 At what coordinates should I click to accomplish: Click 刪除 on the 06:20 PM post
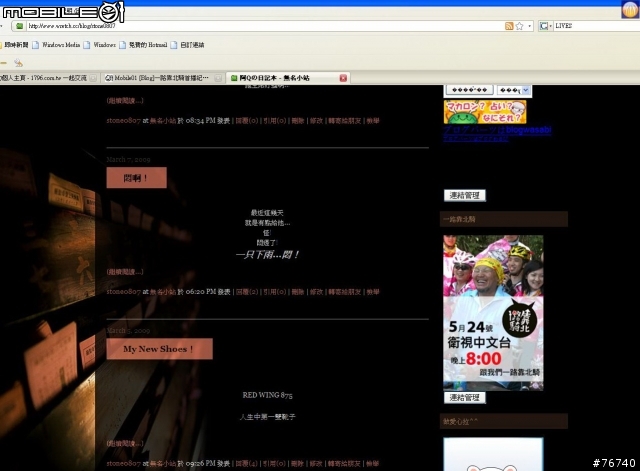[298, 292]
